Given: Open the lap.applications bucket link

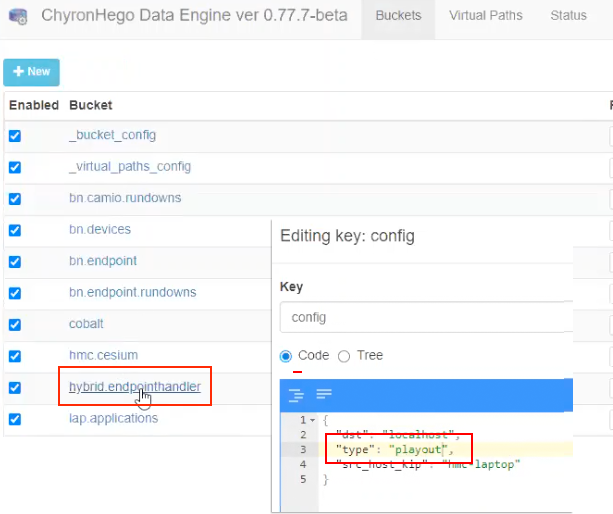Looking at the screenshot, I should coord(113,419).
